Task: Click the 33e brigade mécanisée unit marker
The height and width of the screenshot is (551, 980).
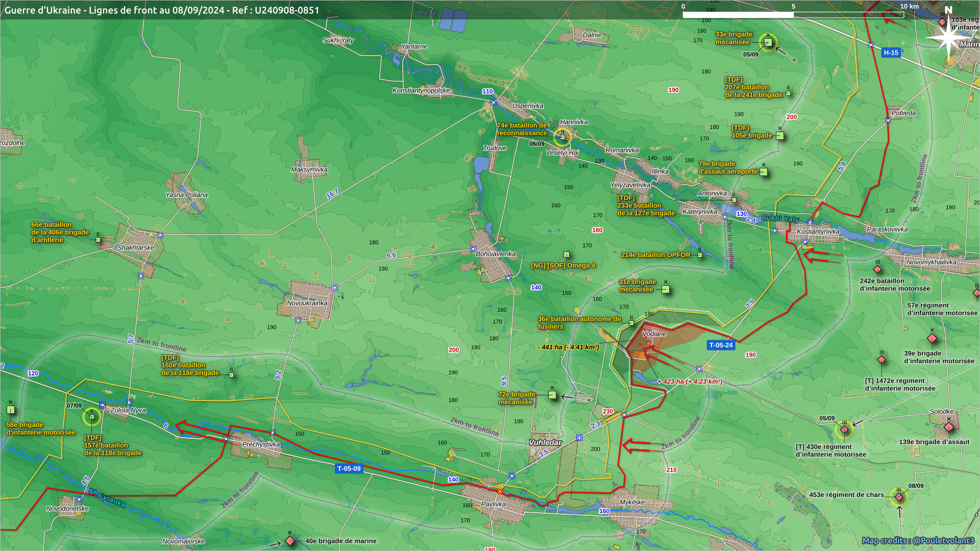Action: [x=768, y=42]
